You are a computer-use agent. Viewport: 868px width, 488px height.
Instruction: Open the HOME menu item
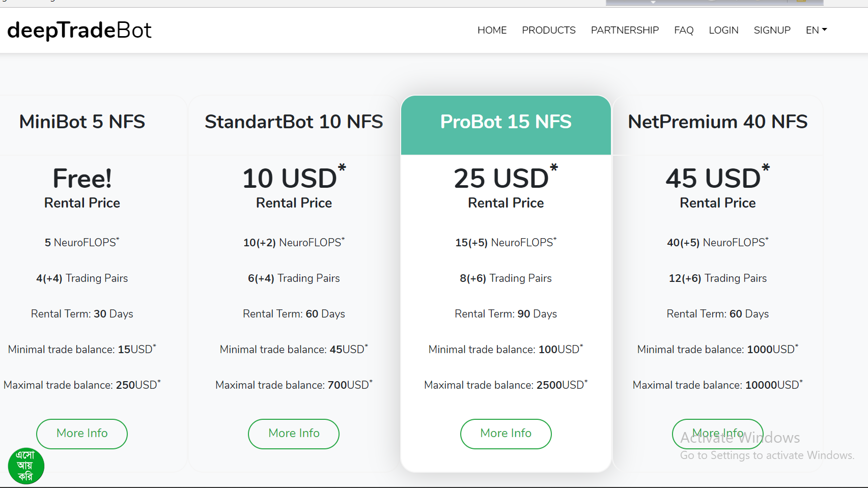tap(492, 30)
